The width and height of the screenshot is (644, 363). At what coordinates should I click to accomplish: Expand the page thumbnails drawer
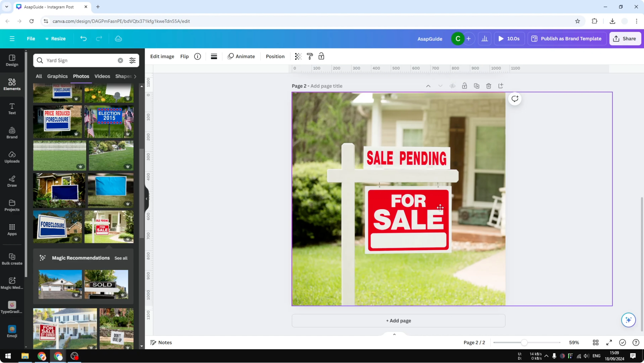[394, 334]
